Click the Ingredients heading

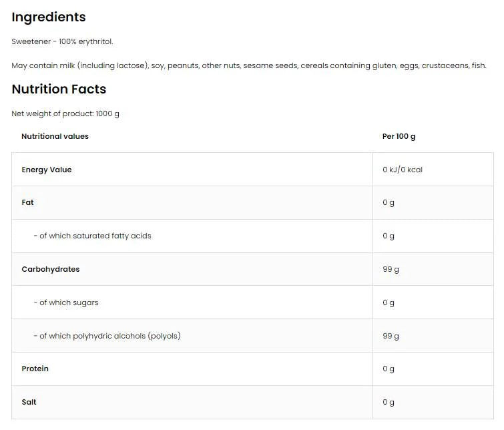point(49,17)
